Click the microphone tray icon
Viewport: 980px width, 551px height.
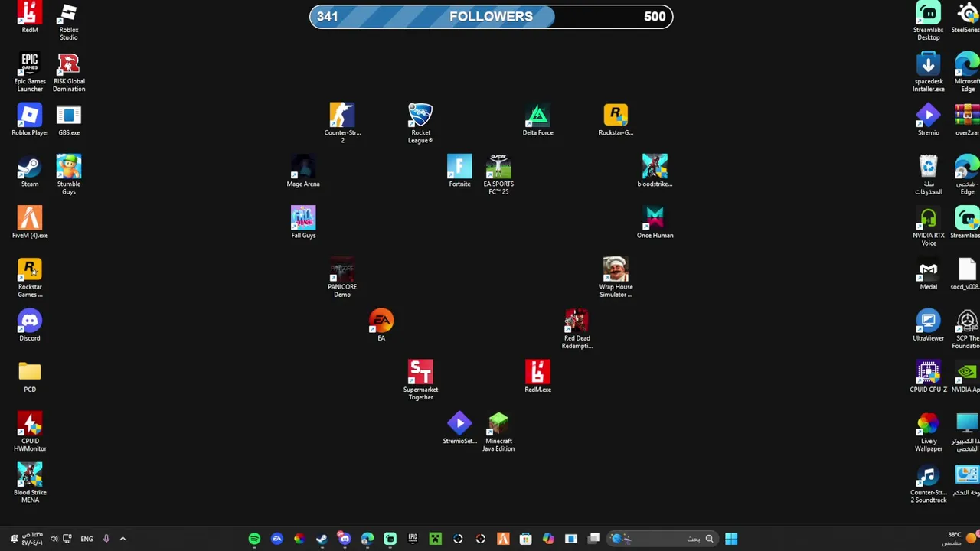106,539
